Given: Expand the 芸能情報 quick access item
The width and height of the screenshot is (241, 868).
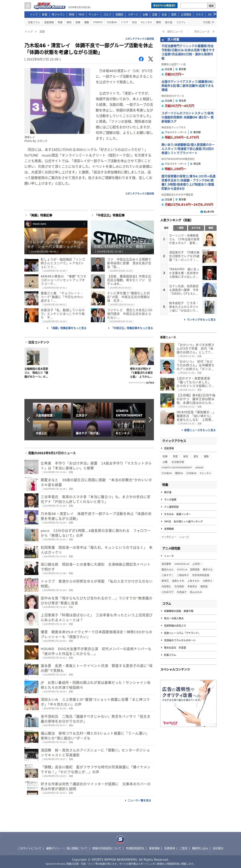Looking at the screenshot, I should pos(188,448).
